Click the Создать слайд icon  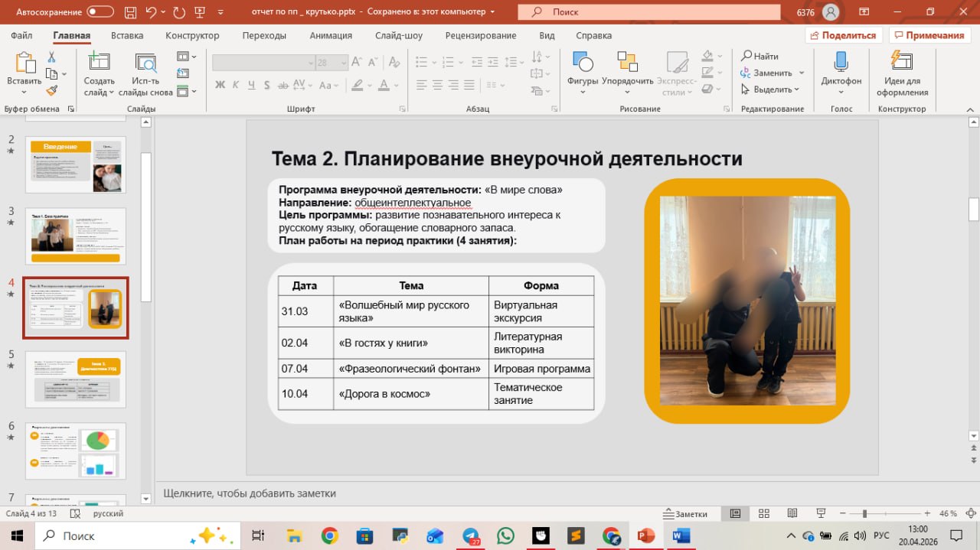coord(99,62)
